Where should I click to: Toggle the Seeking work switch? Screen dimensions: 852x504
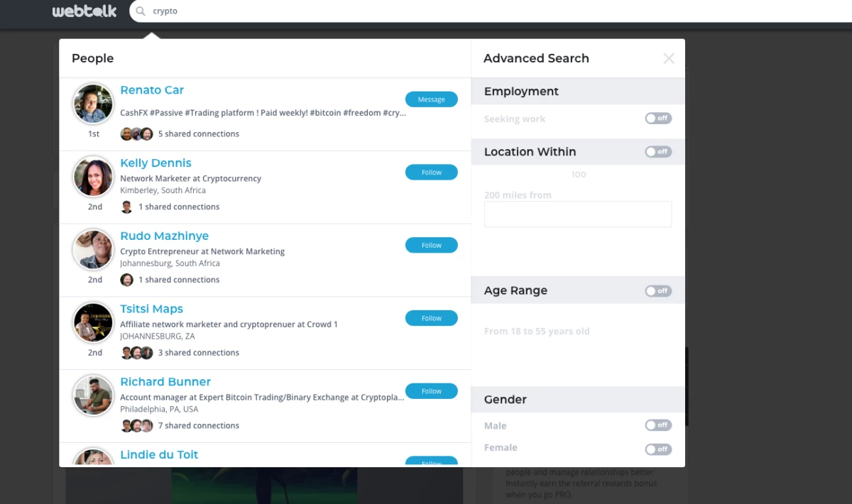point(657,119)
